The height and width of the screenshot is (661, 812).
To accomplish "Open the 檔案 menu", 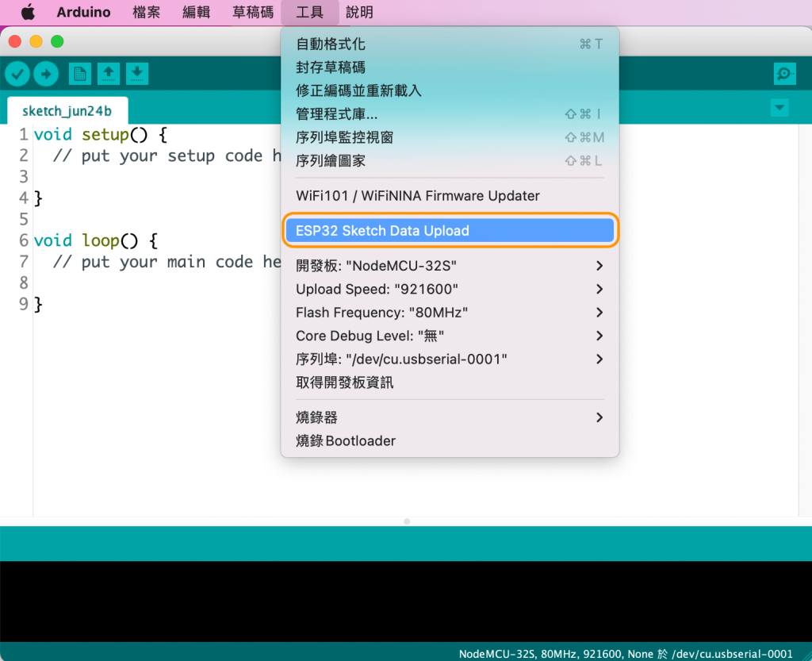I will (147, 12).
